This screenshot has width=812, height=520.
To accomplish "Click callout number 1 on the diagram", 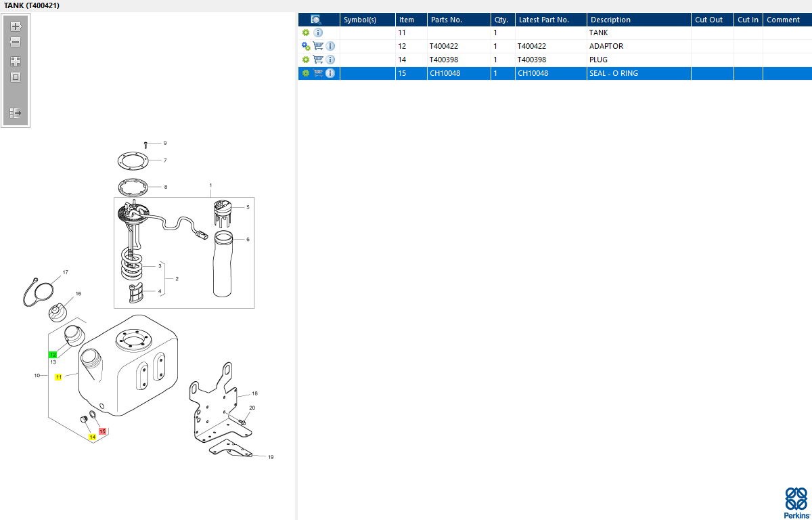I will pos(210,185).
